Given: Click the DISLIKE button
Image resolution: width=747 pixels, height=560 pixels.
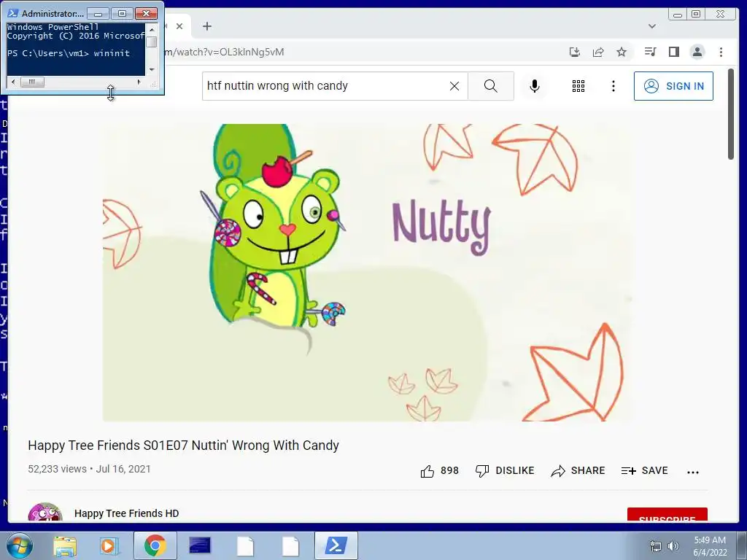Looking at the screenshot, I should click(505, 470).
